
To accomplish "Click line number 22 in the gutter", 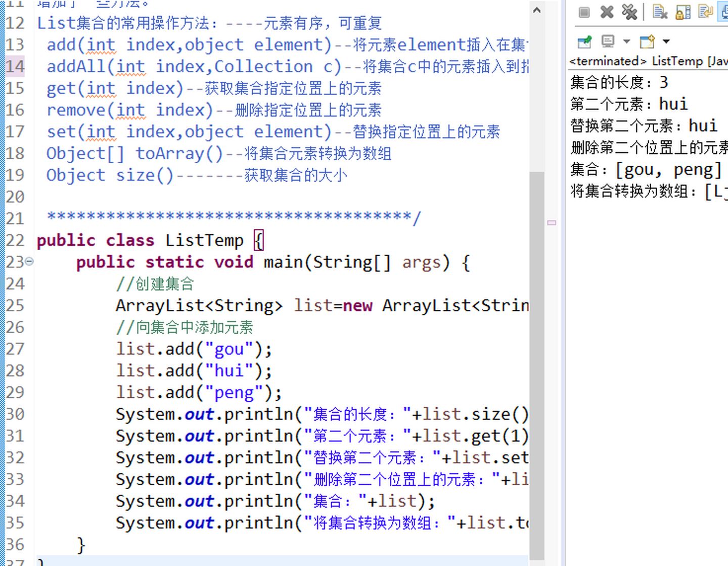I will 14,240.
